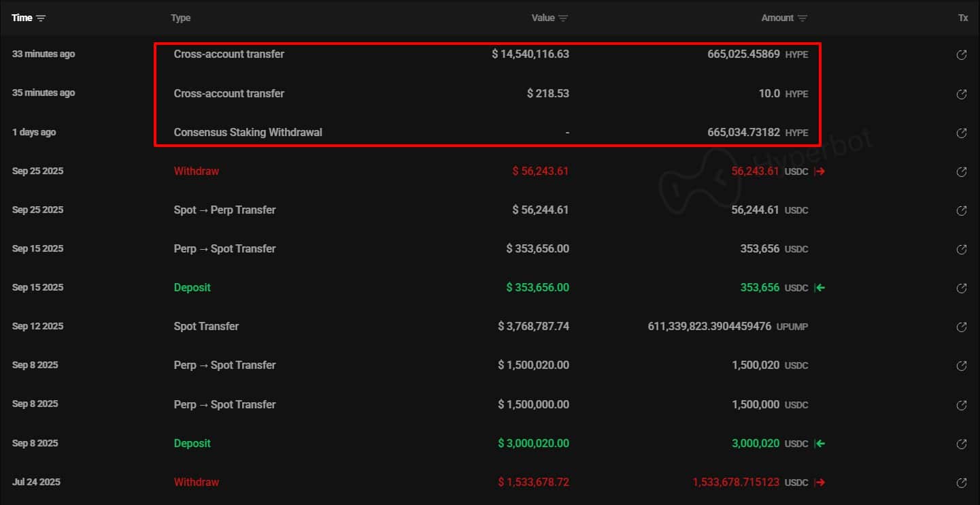
Task: Select the Sep 12 Spot Transfer entry
Action: pos(207,327)
